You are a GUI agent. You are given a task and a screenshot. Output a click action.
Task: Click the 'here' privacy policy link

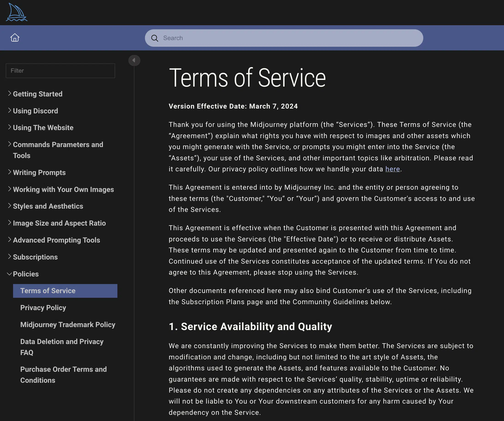tap(393, 169)
